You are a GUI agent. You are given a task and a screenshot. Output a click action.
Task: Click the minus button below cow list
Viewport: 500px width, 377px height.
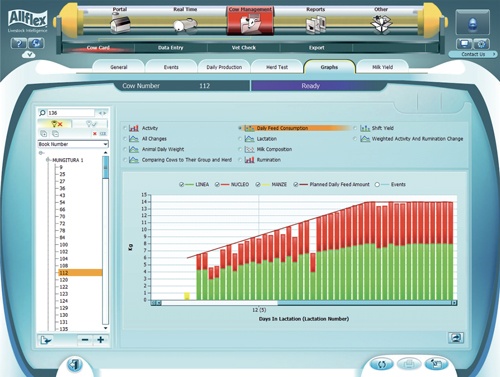[x=85, y=340]
